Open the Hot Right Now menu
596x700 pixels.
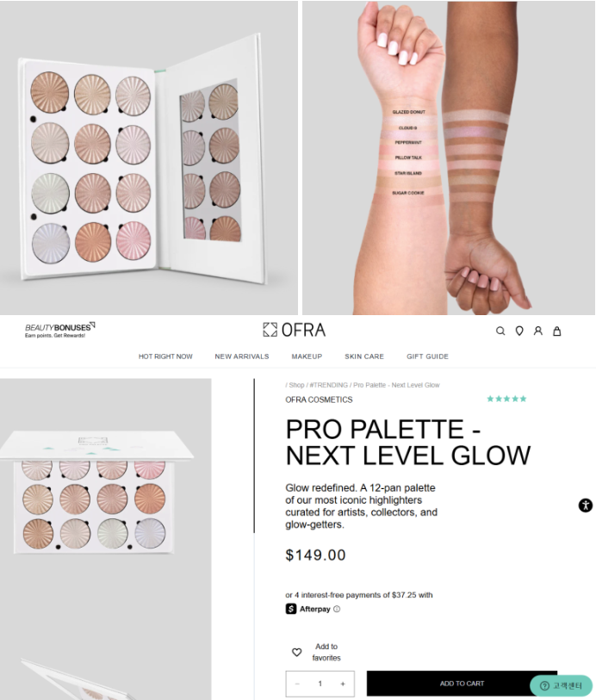[x=165, y=356]
